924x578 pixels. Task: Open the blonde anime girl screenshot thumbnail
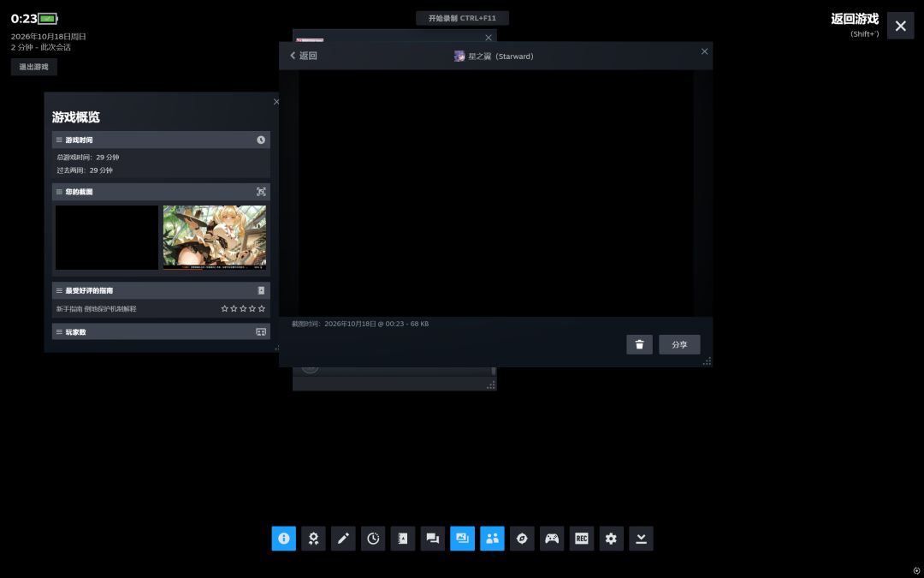click(215, 238)
